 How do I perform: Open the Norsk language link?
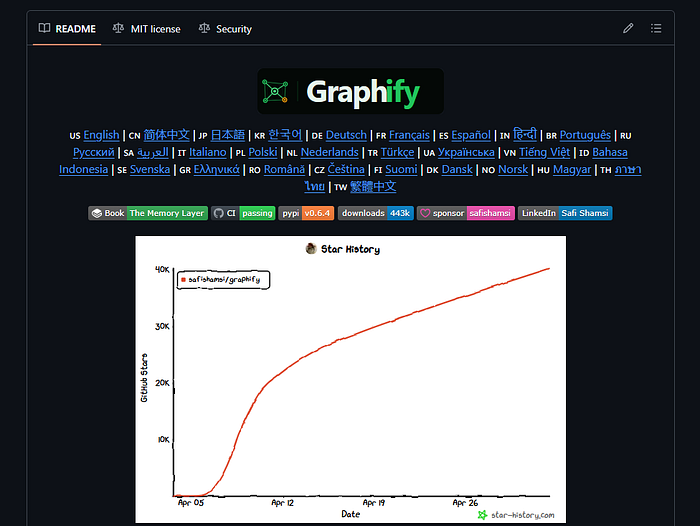click(x=513, y=170)
